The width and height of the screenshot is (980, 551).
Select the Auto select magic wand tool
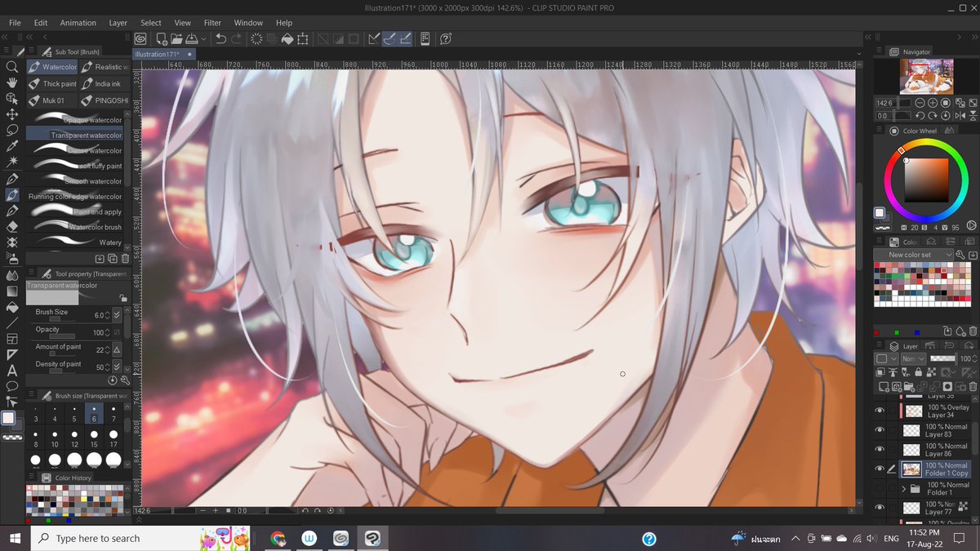pos(11,162)
